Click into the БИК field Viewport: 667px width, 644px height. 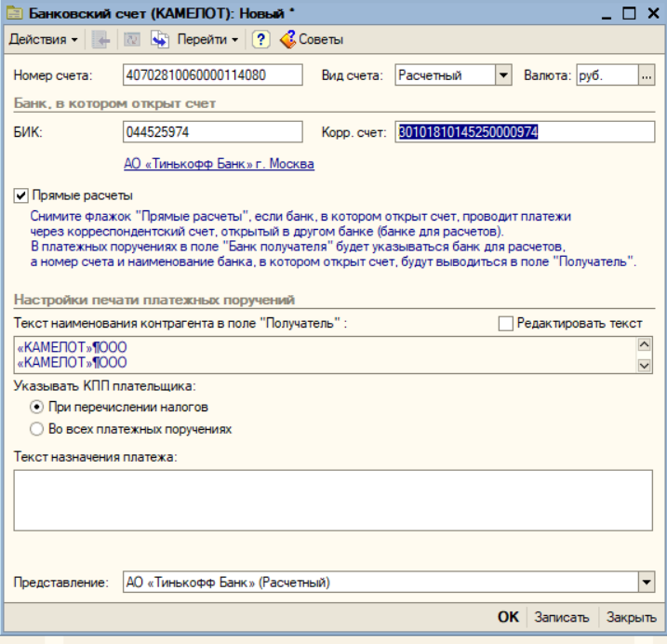213,132
